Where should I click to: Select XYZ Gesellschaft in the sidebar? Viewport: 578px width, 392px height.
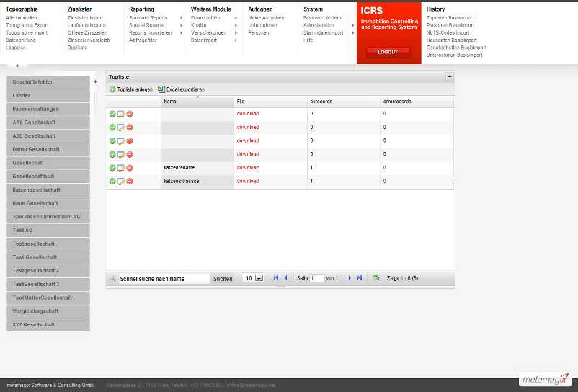48,324
